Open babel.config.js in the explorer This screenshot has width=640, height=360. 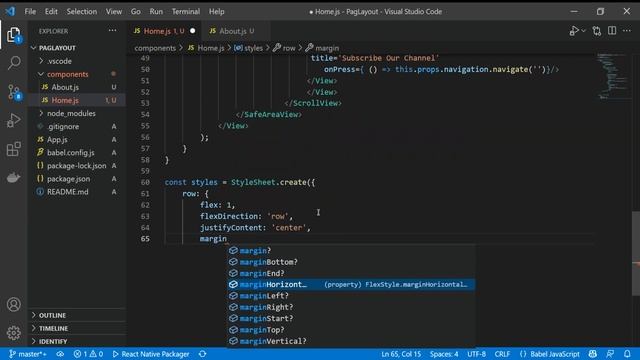click(x=78, y=153)
